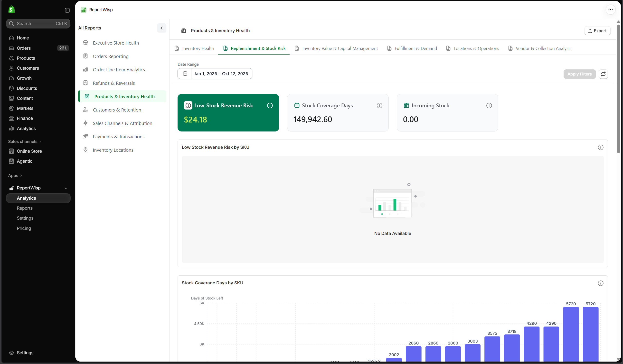Open Sales Channels & Attribution report
Viewport: 623px width, 364px height.
point(122,123)
